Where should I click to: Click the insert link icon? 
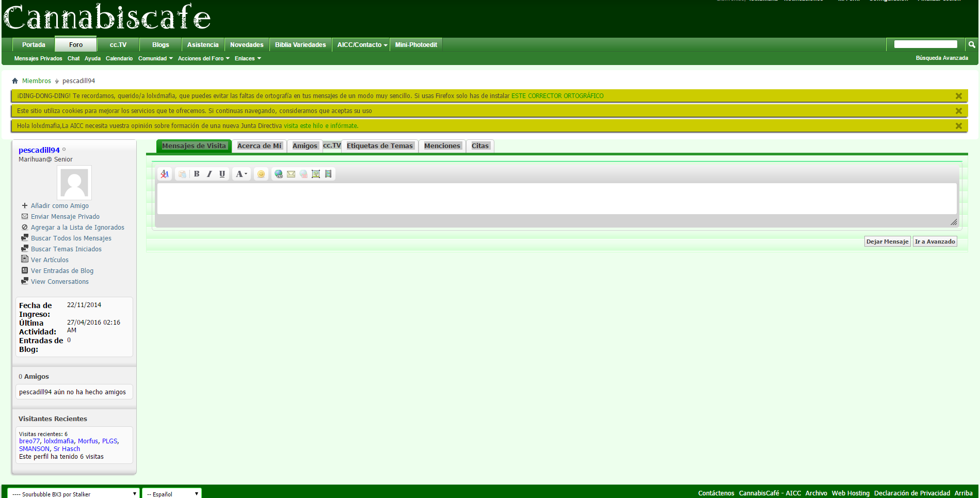click(x=279, y=174)
